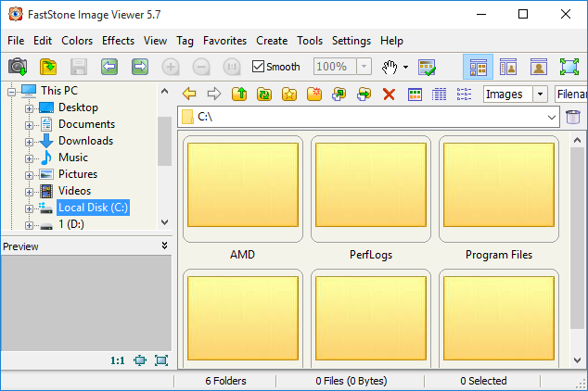This screenshot has height=391, width=588.
Task: Switch to windowed view layout icon
Action: tap(508, 67)
